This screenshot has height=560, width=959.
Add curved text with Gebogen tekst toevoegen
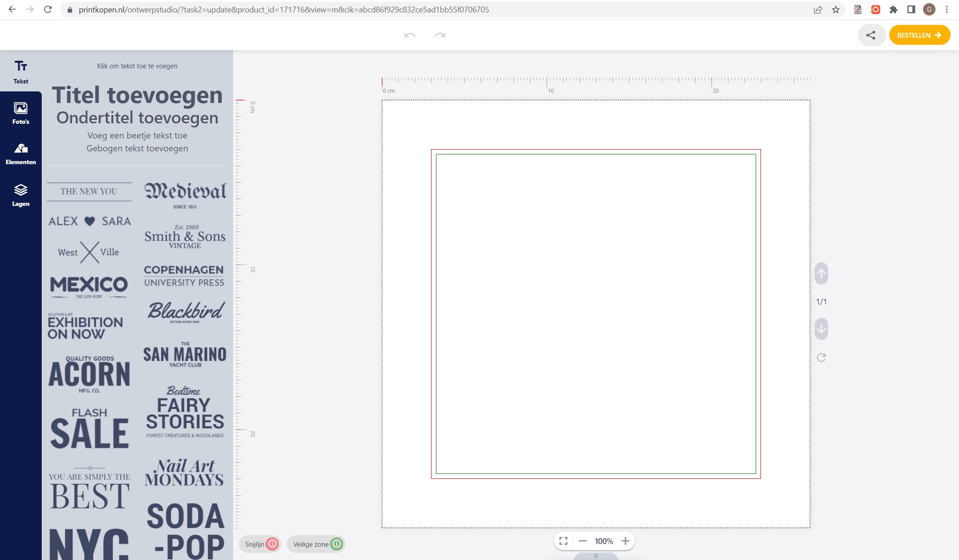137,148
